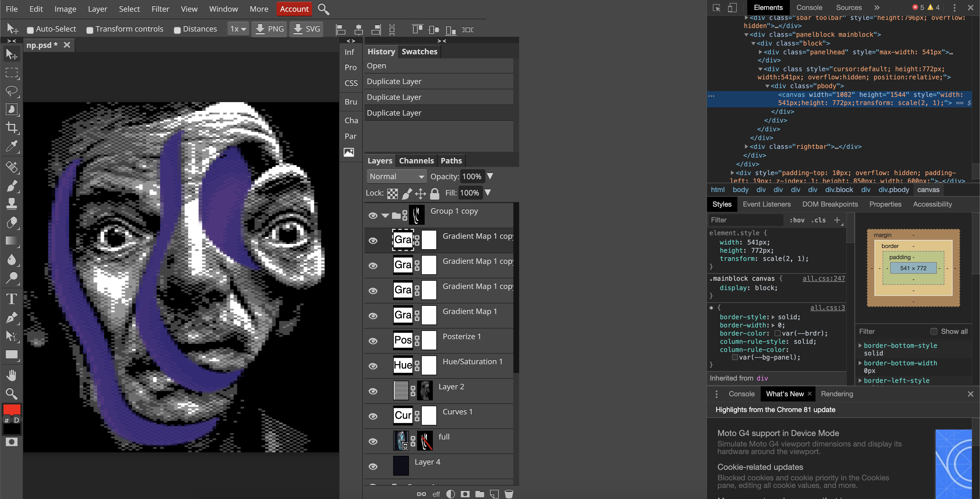
Task: Activate the Crop tool
Action: point(12,128)
